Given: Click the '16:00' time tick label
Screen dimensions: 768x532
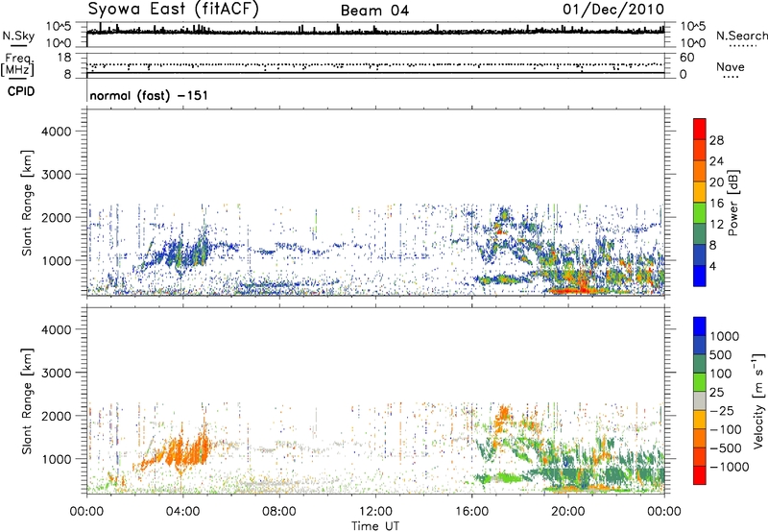Looking at the screenshot, I should tap(471, 512).
